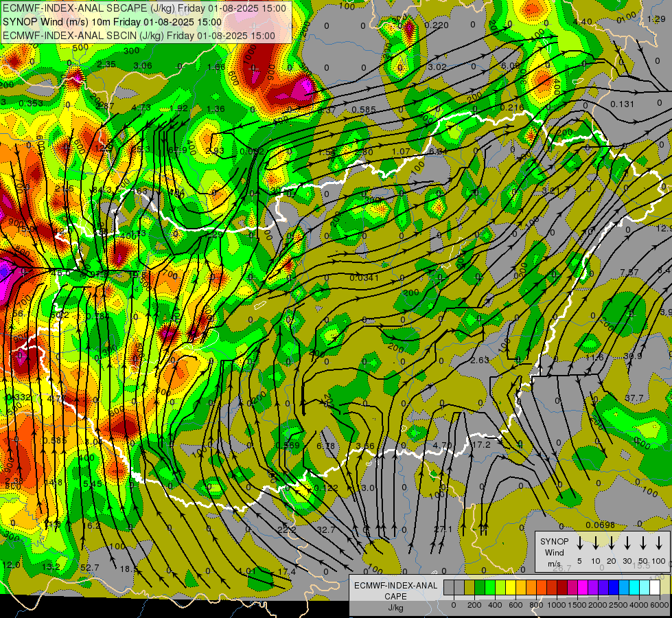Screen dimensions: 672x618
Task: Pick the white swatch at the legend end
Action: pyautogui.click(x=654, y=587)
